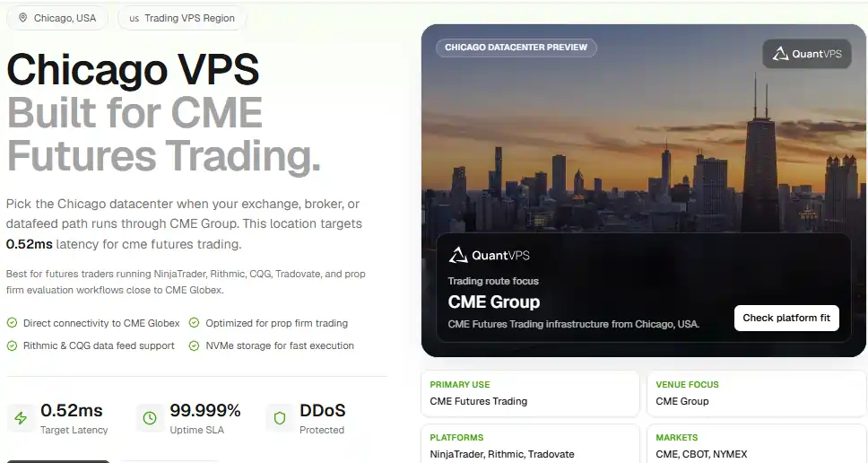Select the Chicago, USA location pill
Viewport: 868px width, 463px height.
57,18
